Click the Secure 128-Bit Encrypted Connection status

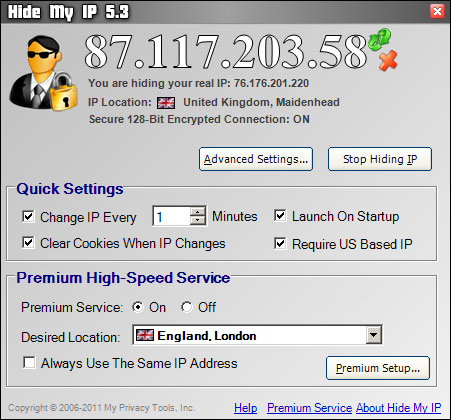click(199, 119)
